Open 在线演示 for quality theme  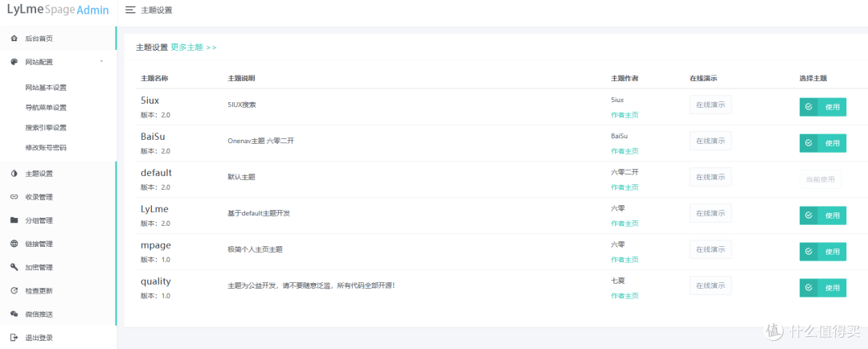710,285
